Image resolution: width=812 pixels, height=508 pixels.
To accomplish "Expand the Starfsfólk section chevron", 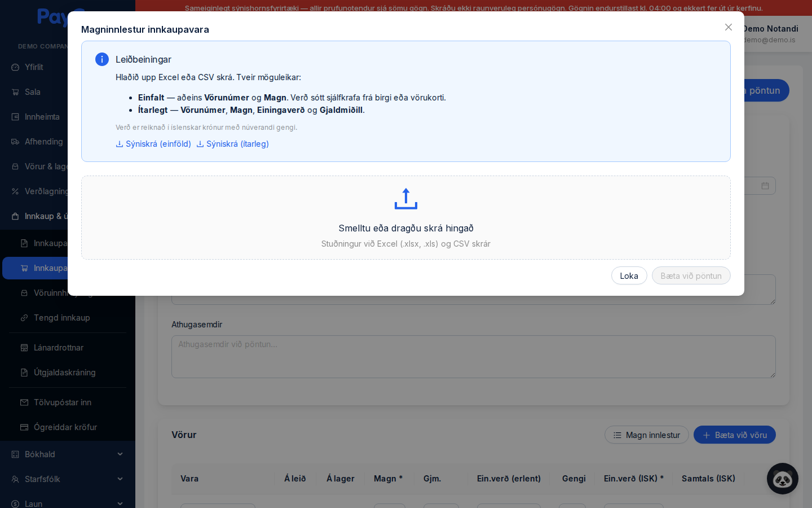I will (120, 479).
